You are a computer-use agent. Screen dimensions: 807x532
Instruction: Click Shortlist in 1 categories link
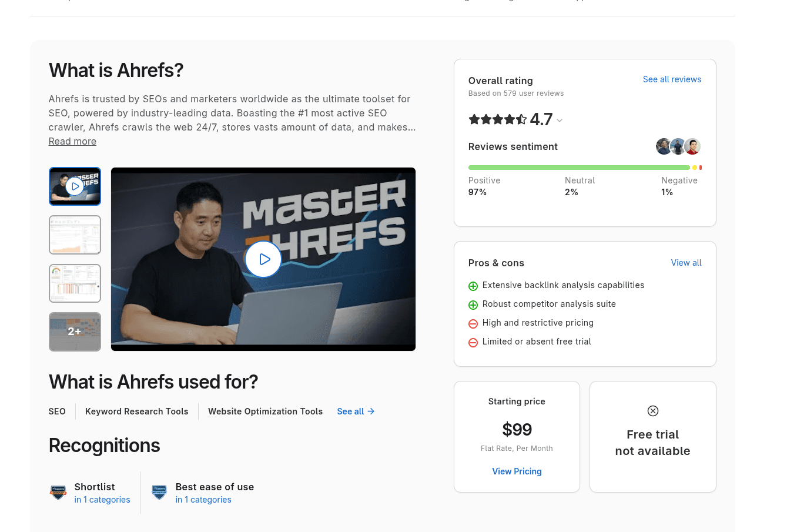(102, 500)
